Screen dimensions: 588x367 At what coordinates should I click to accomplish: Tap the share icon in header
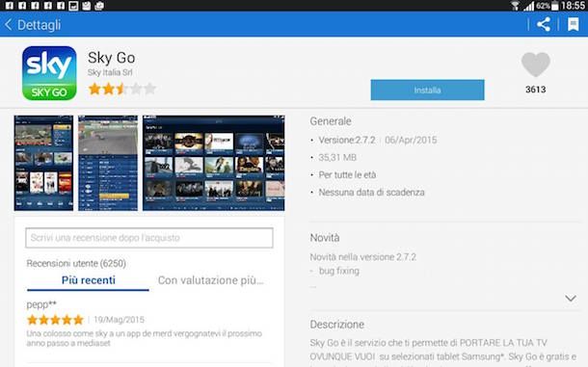click(x=544, y=25)
